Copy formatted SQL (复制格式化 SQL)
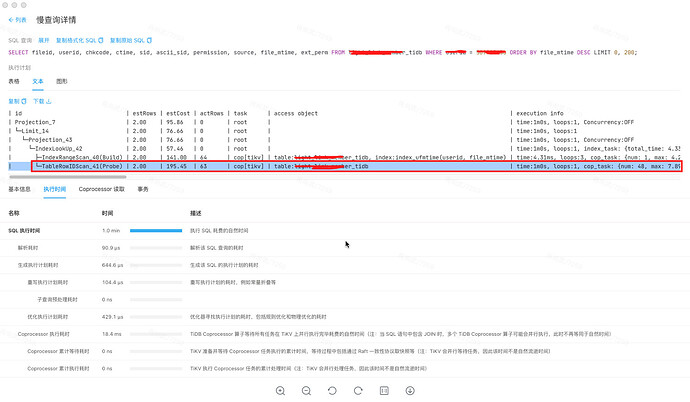690x402 pixels. click(79, 40)
